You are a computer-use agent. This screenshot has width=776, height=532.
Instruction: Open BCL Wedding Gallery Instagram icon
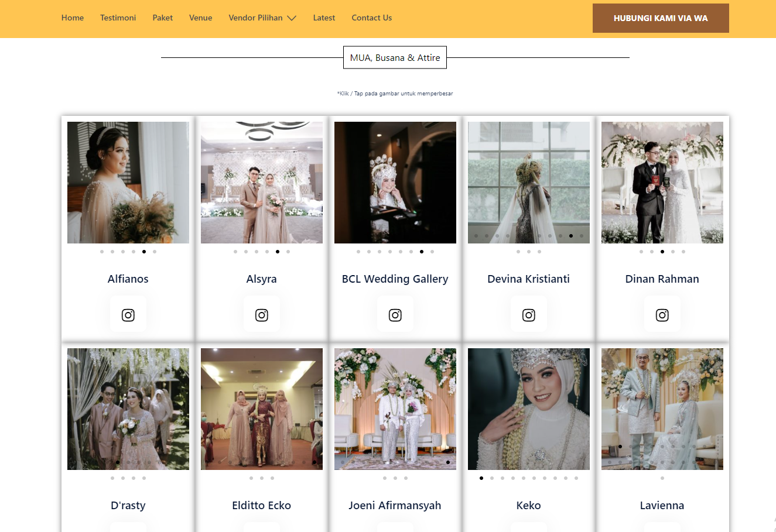tap(395, 315)
